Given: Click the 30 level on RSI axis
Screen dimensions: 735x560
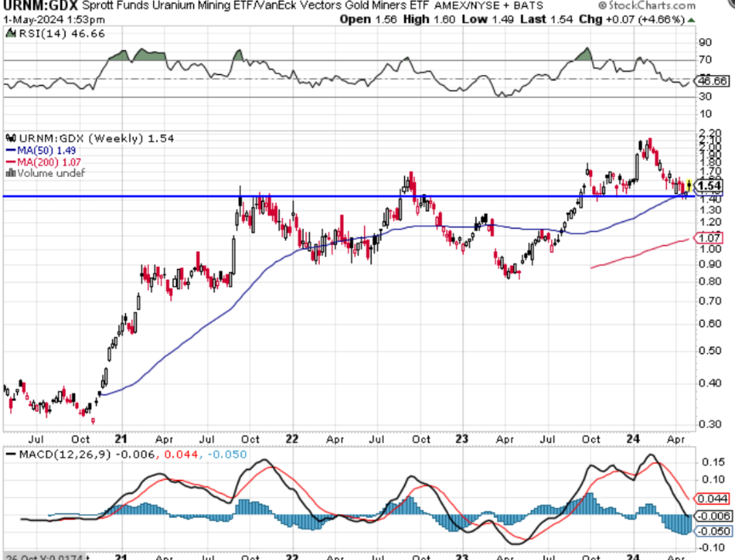Looking at the screenshot, I should 705,97.
